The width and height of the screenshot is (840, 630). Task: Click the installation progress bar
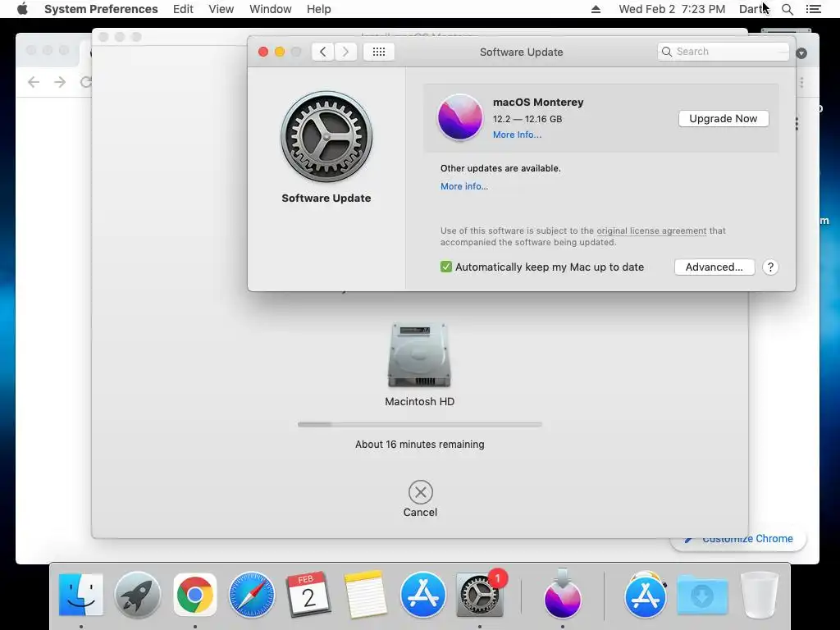click(x=420, y=424)
